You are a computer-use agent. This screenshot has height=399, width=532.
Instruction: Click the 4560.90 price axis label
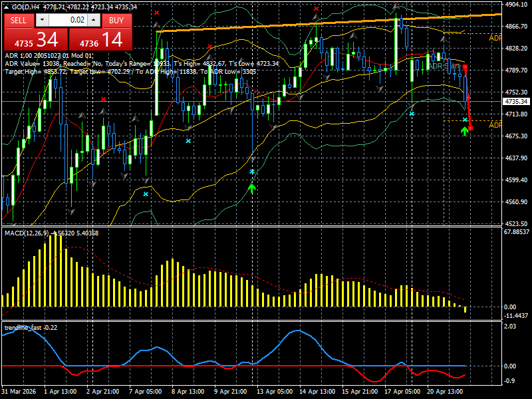pyautogui.click(x=517, y=202)
